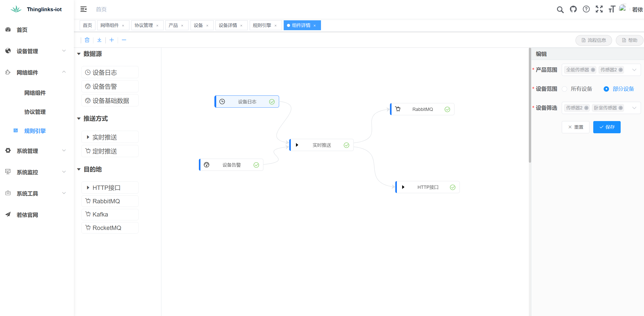Image resolution: width=644 pixels, height=316 pixels.
Task: Collapse the sidebar with the hamburger icon
Action: coord(83,9)
